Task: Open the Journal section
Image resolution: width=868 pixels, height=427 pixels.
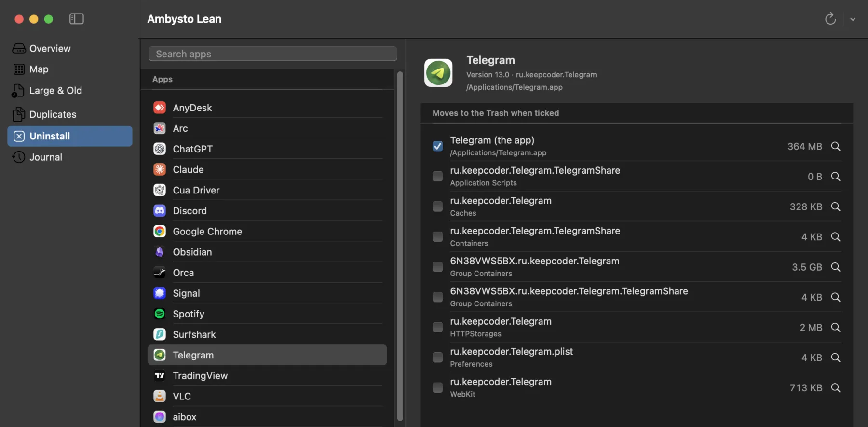Action: tap(70, 157)
